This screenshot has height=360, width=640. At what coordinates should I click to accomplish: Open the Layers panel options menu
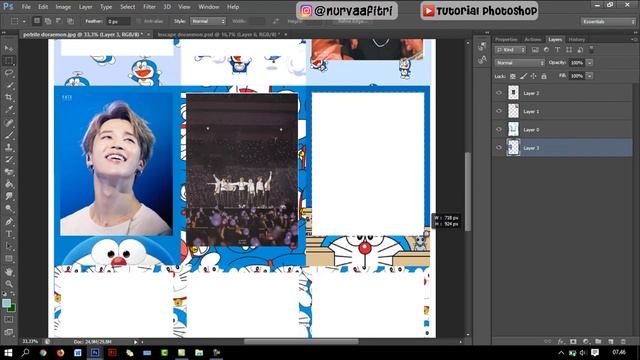tap(634, 39)
